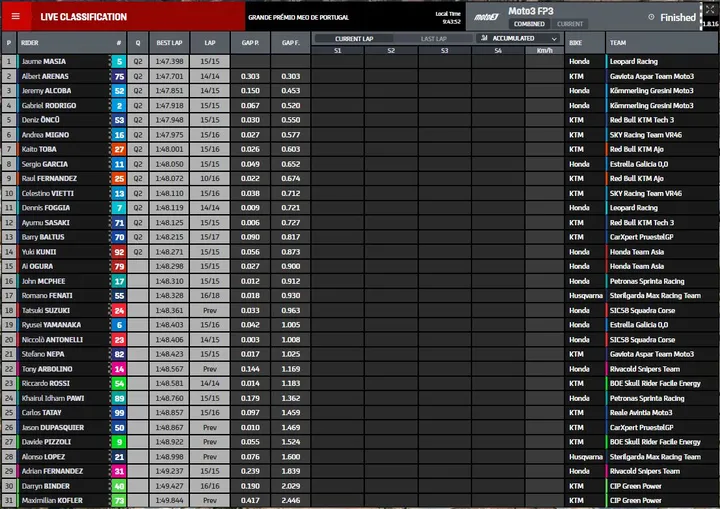Click best lap time 1:47.398
Image resolution: width=720 pixels, height=509 pixels.
pos(169,61)
